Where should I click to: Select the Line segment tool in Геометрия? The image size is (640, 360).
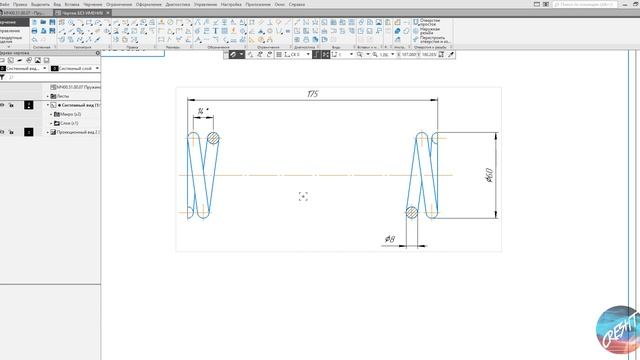(62, 31)
